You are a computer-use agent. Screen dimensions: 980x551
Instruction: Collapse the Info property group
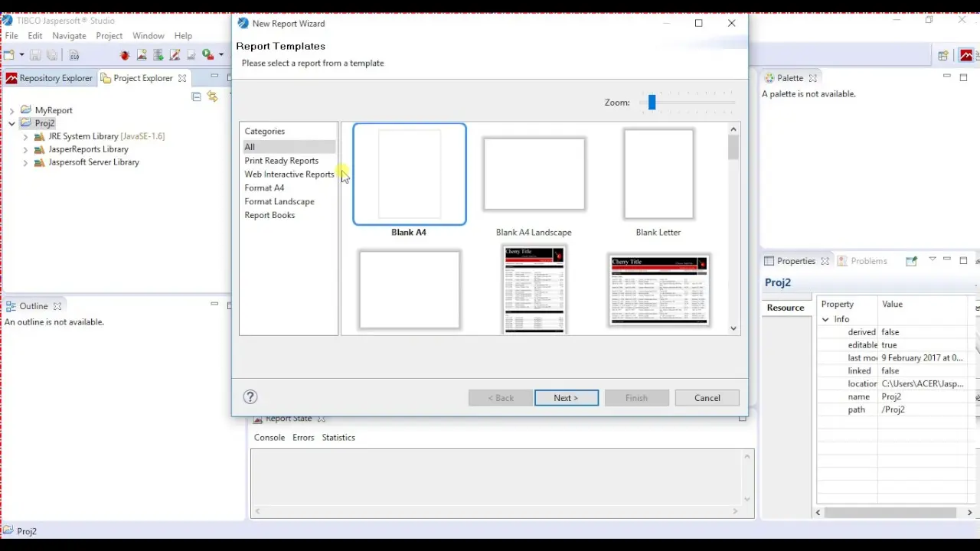(x=825, y=319)
